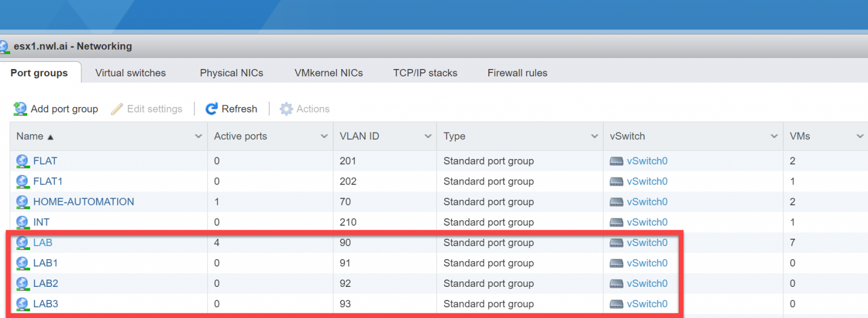Click VLAN ID value 210
The image size is (868, 318).
tap(348, 222)
